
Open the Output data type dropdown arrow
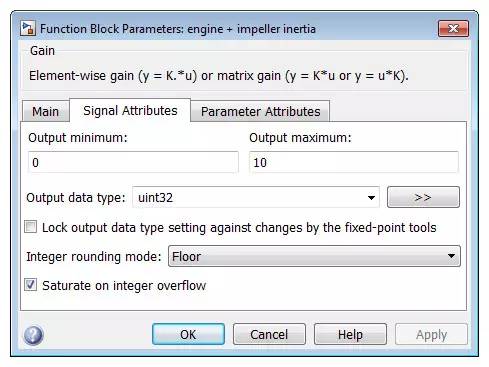coord(371,198)
